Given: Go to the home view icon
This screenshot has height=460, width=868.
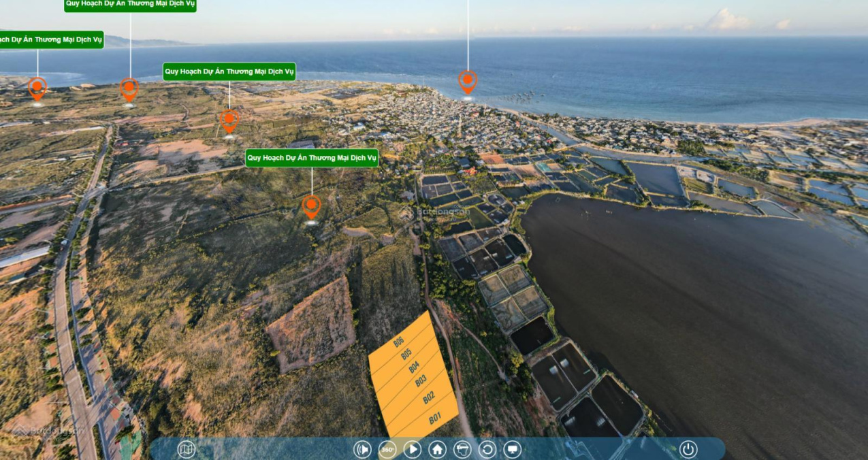Looking at the screenshot, I should point(437,449).
